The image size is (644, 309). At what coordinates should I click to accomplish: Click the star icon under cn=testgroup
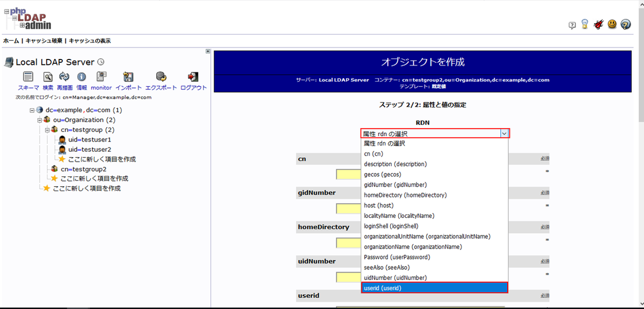62,159
